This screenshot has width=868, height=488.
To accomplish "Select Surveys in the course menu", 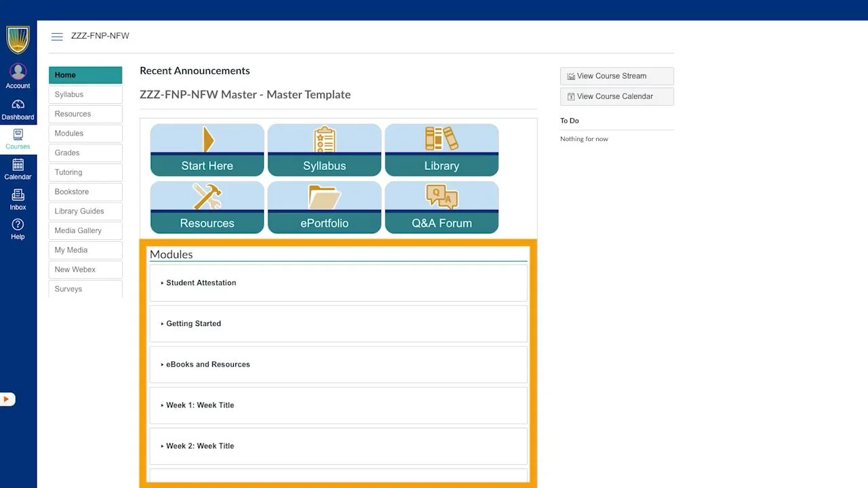I will click(85, 289).
